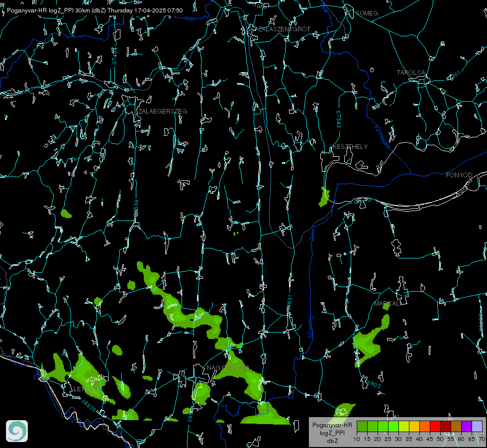Click the 10 value on legend scale
The image size is (487, 448).
pyautogui.click(x=357, y=440)
